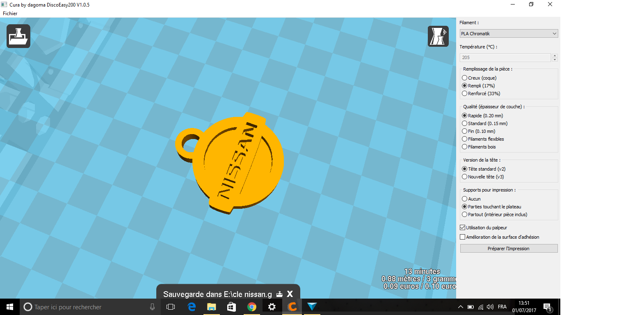Open Microsoft Store from taskbar

232,307
